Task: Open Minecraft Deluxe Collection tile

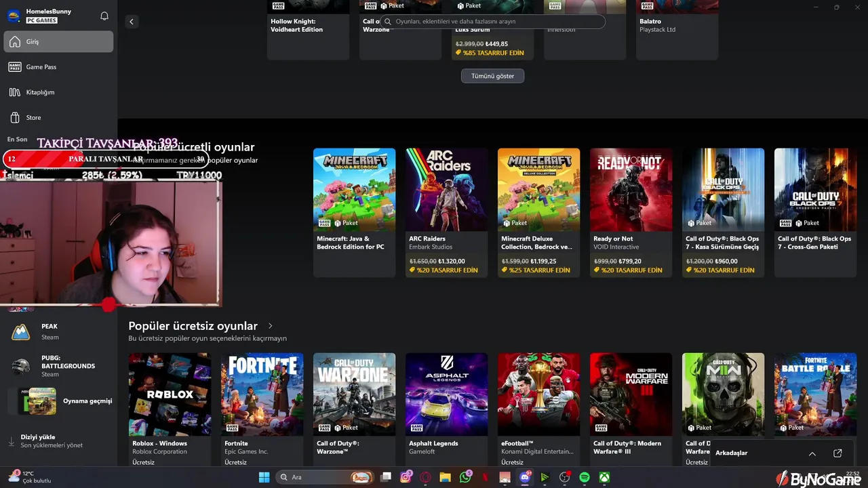Action: pyautogui.click(x=538, y=212)
